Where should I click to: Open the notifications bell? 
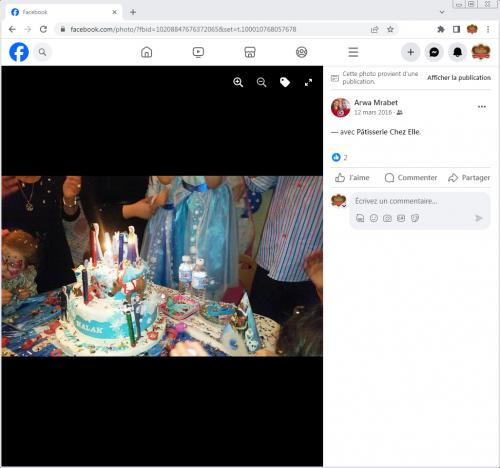(x=457, y=52)
